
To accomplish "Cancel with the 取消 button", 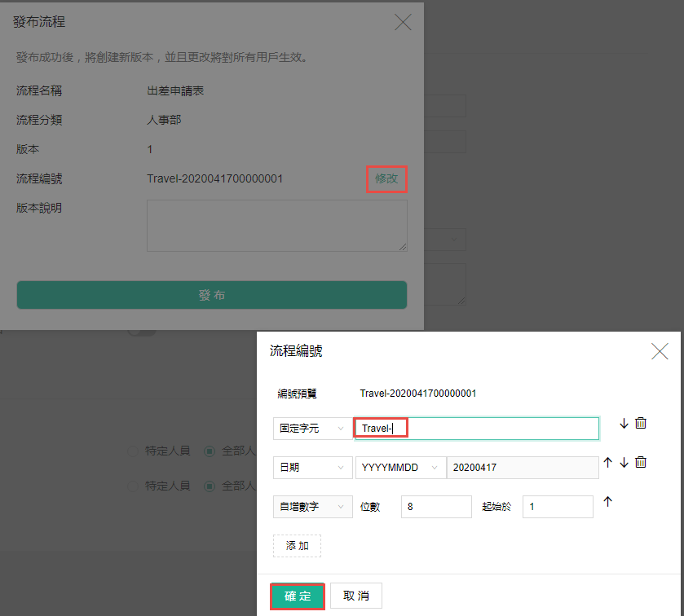I will [356, 596].
